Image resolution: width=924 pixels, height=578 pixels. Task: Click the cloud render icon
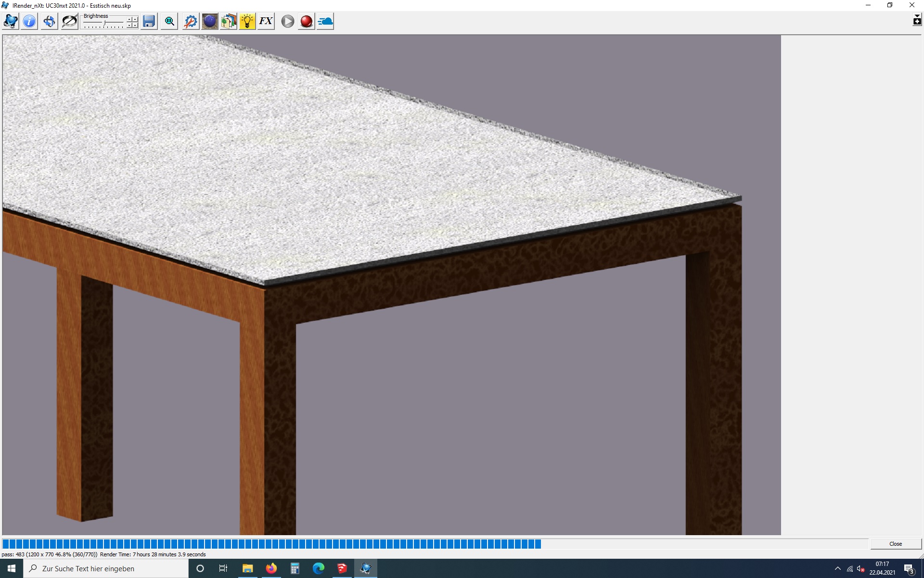[325, 21]
